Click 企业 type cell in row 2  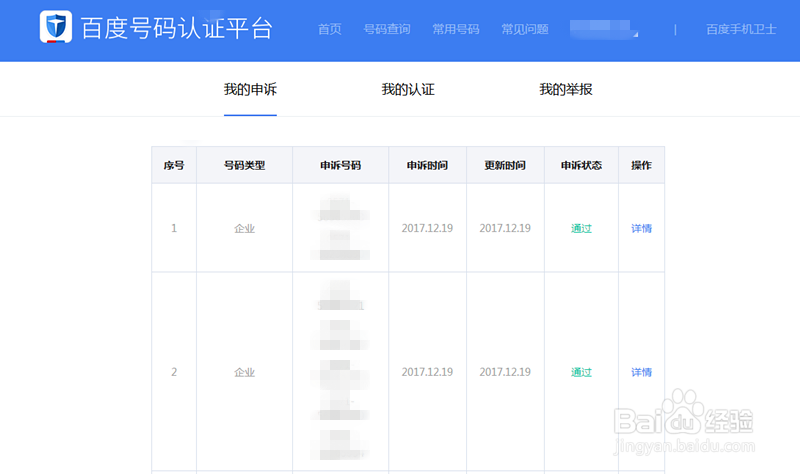(244, 372)
